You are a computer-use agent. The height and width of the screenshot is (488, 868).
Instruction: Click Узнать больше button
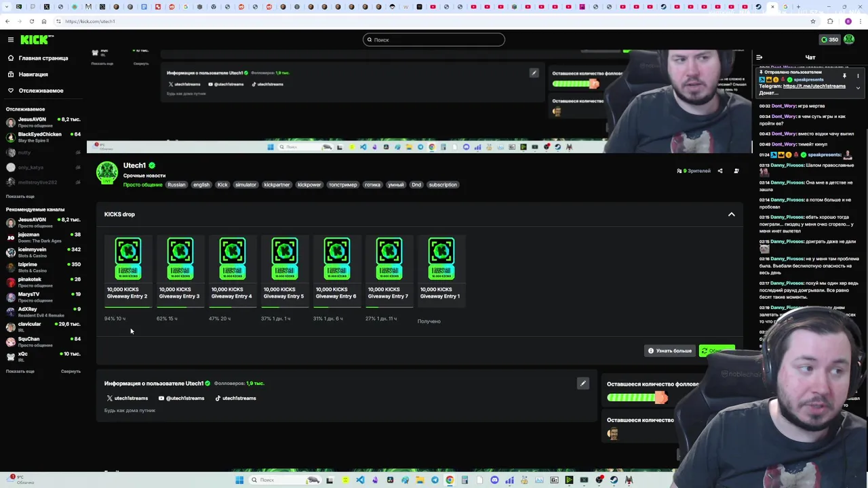(670, 350)
